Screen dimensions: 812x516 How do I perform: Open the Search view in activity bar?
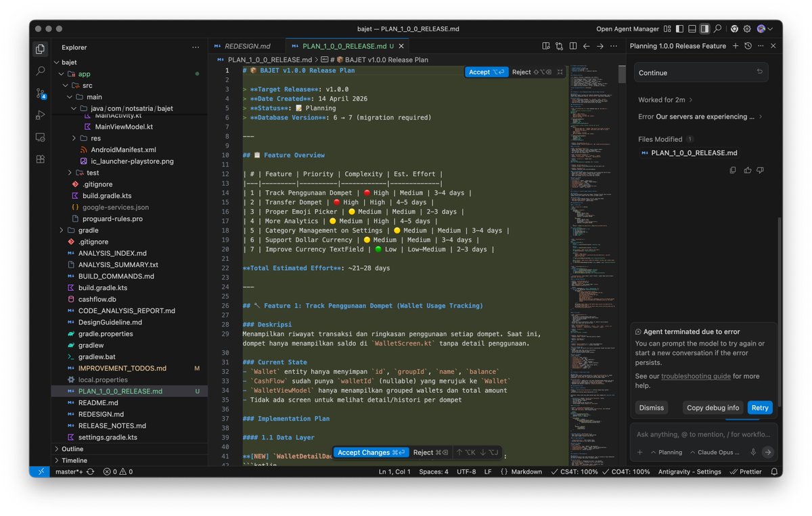[41, 70]
